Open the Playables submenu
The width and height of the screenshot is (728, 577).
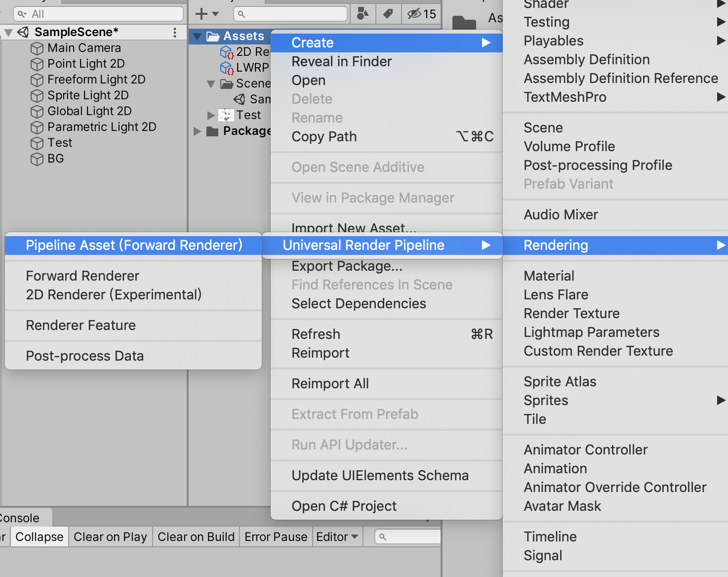click(x=615, y=41)
